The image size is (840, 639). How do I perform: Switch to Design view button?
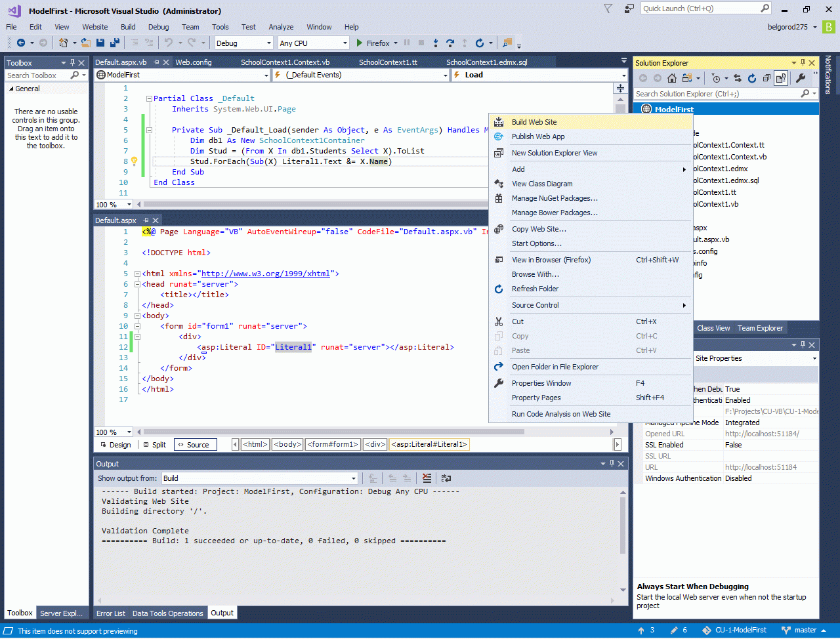tap(115, 445)
